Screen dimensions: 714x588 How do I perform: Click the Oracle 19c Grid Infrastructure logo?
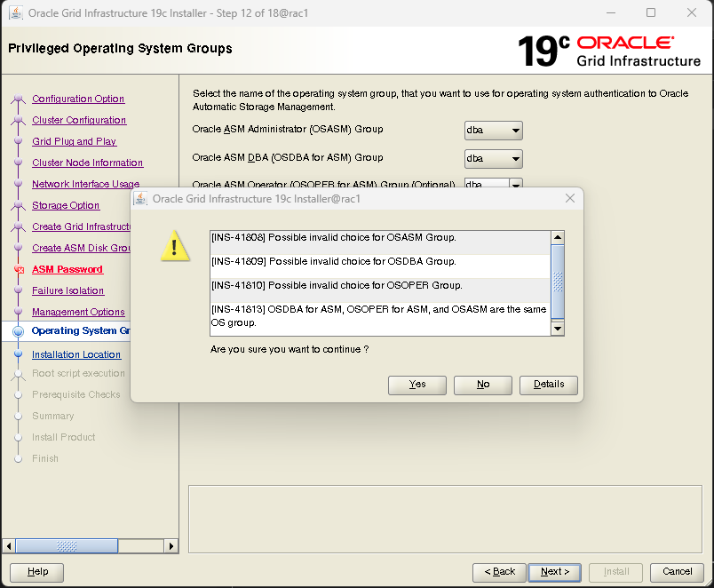point(609,52)
